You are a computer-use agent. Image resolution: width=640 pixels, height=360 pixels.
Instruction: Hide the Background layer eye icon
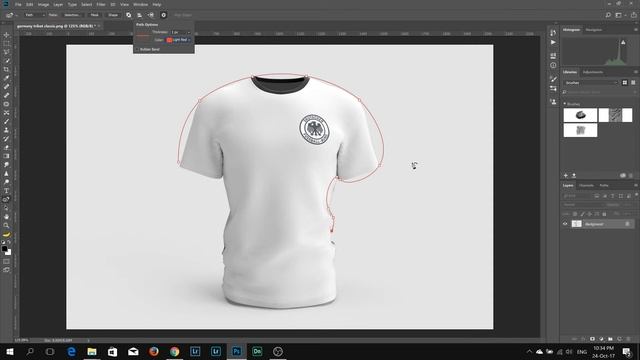(x=565, y=224)
